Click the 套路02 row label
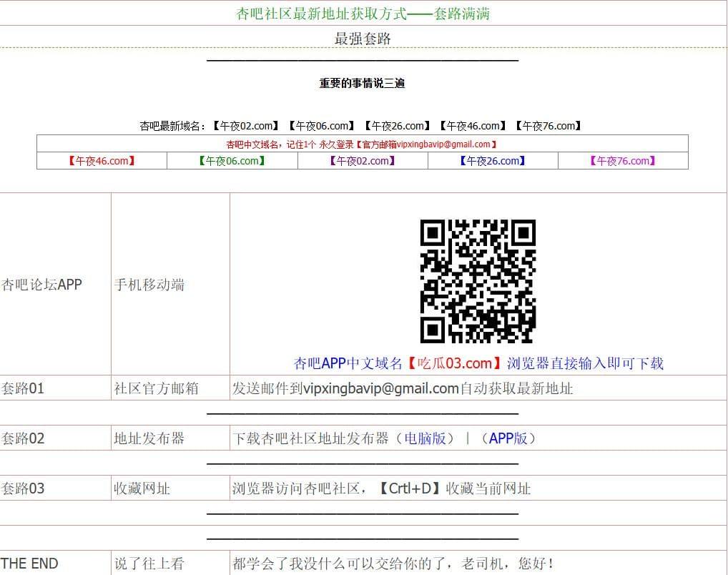This screenshot has width=728, height=575. pyautogui.click(x=23, y=438)
